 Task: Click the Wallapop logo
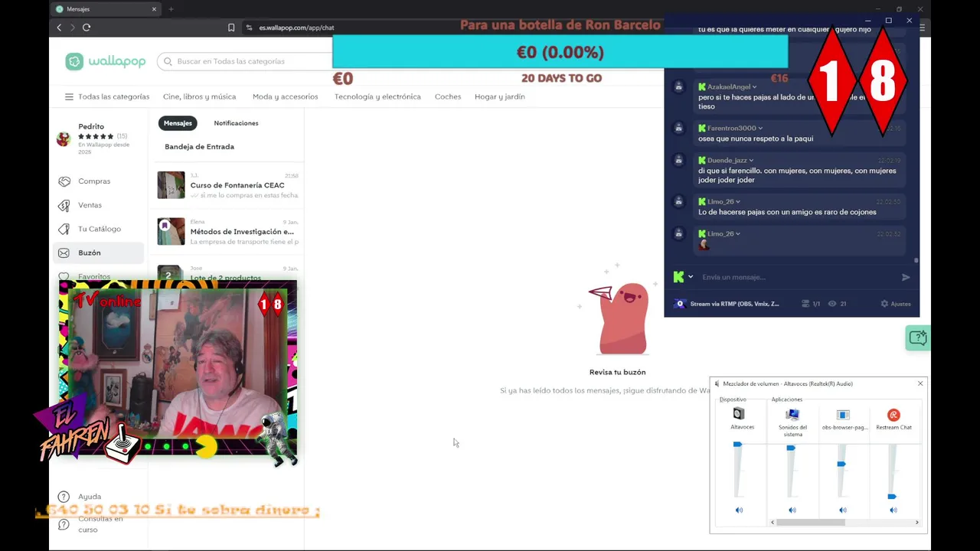[x=106, y=62]
